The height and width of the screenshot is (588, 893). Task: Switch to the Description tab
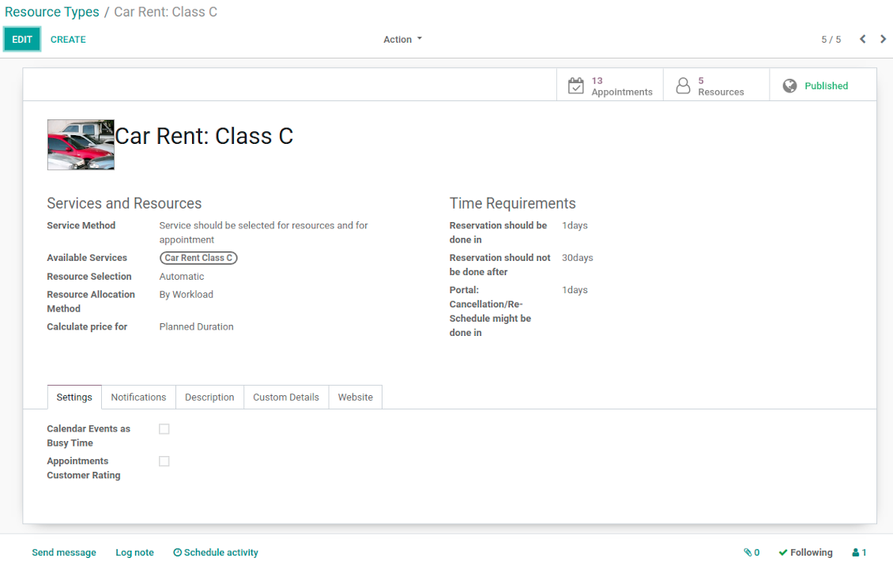click(209, 397)
